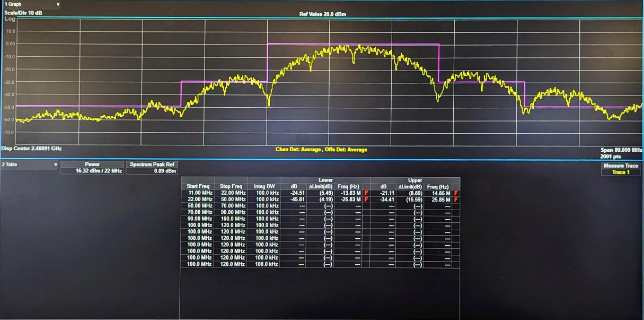Click the Spectrum Peak Ref result box
The height and width of the screenshot is (320, 644).
pyautogui.click(x=152, y=168)
